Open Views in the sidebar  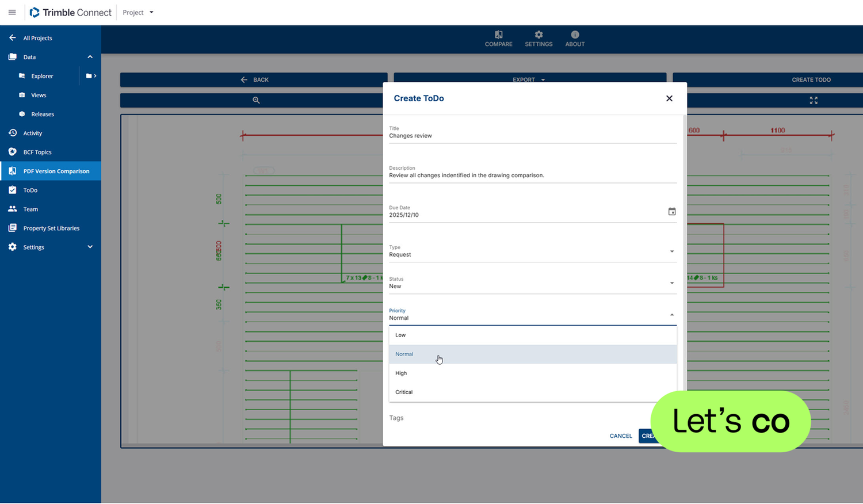tap(39, 95)
